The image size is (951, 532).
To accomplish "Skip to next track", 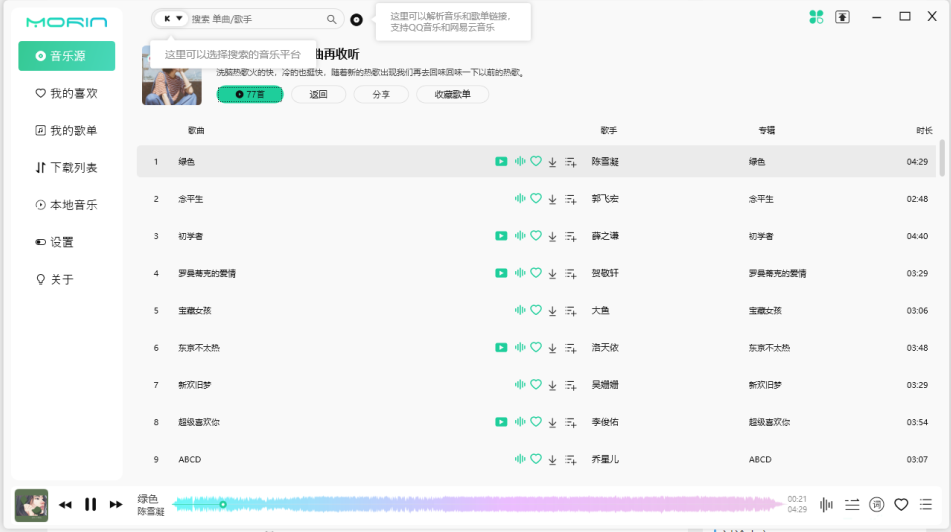I will point(116,505).
